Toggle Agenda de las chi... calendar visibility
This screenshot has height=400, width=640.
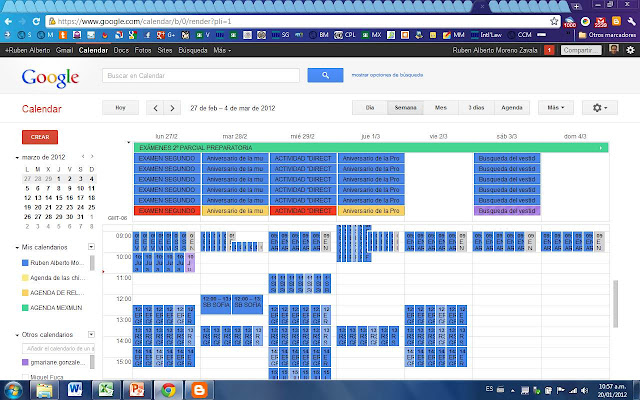pyautogui.click(x=25, y=278)
